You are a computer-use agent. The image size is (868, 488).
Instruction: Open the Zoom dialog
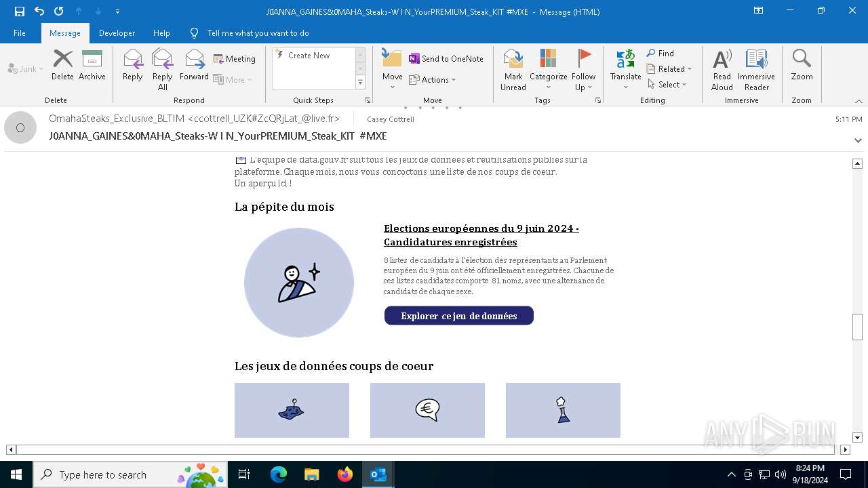pyautogui.click(x=802, y=65)
